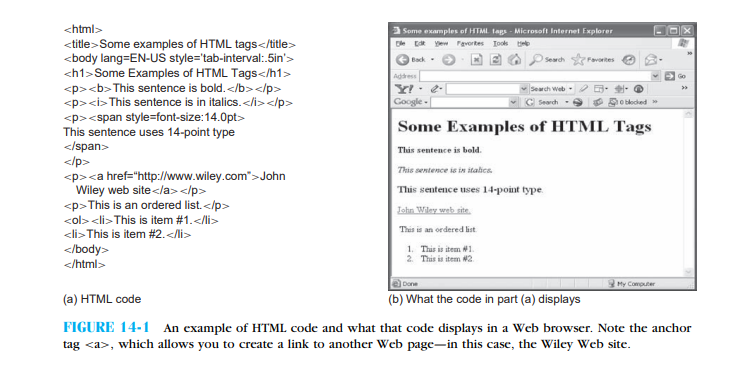
Task: Click the 'Some Examples of HTML Tags' heading
Action: coord(524,127)
